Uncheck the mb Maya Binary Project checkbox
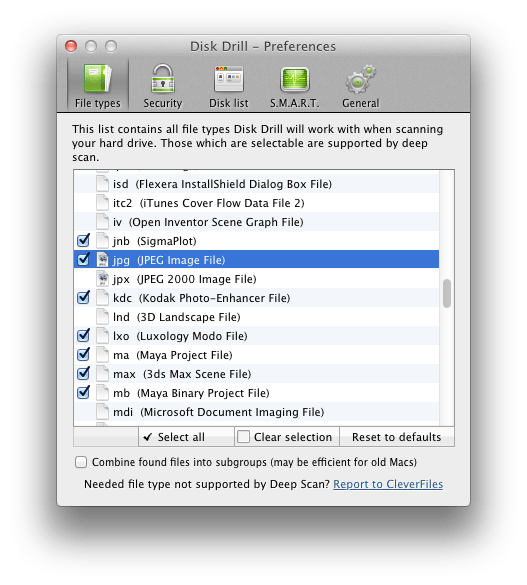Viewport: 527px width, 585px height. (83, 392)
